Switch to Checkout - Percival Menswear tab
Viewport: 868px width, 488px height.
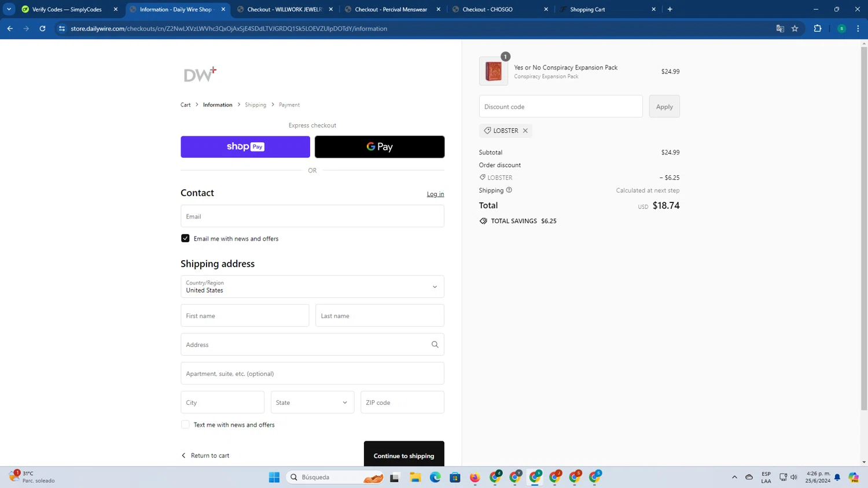(x=391, y=9)
